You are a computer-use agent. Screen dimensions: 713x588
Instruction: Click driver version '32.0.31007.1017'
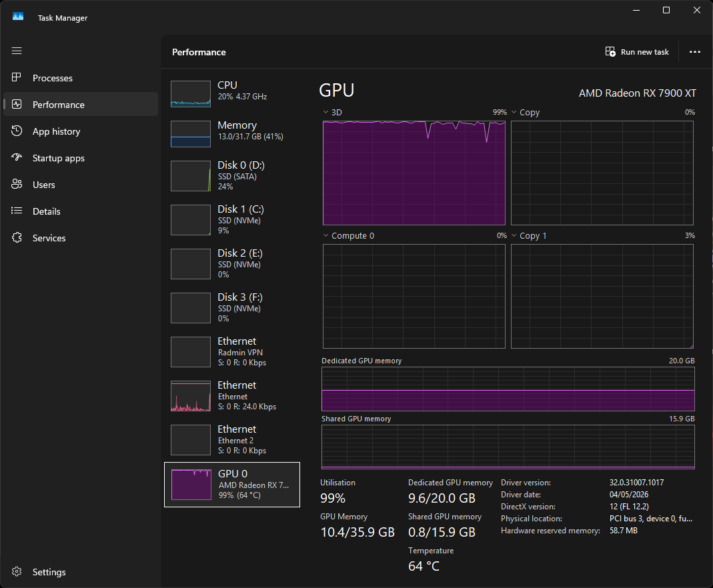tap(636, 483)
